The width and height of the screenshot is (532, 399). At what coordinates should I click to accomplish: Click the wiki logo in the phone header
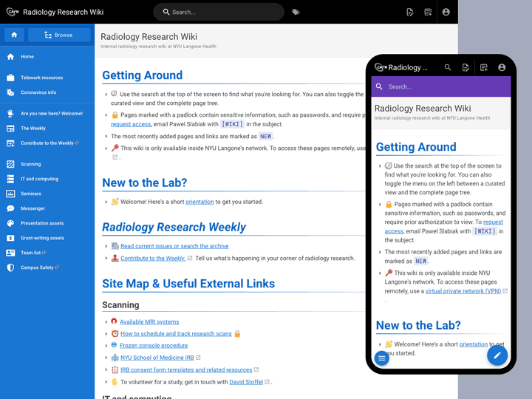381,67
